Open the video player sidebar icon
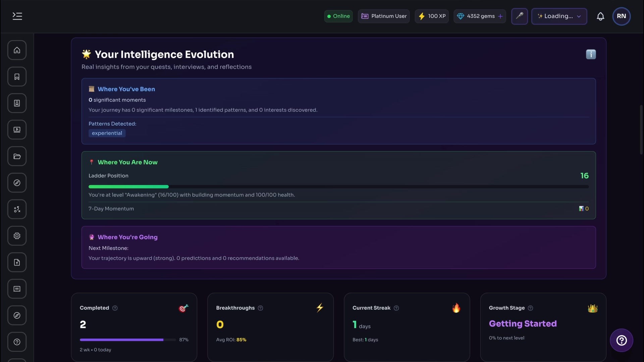This screenshot has width=644, height=362. pyautogui.click(x=17, y=130)
